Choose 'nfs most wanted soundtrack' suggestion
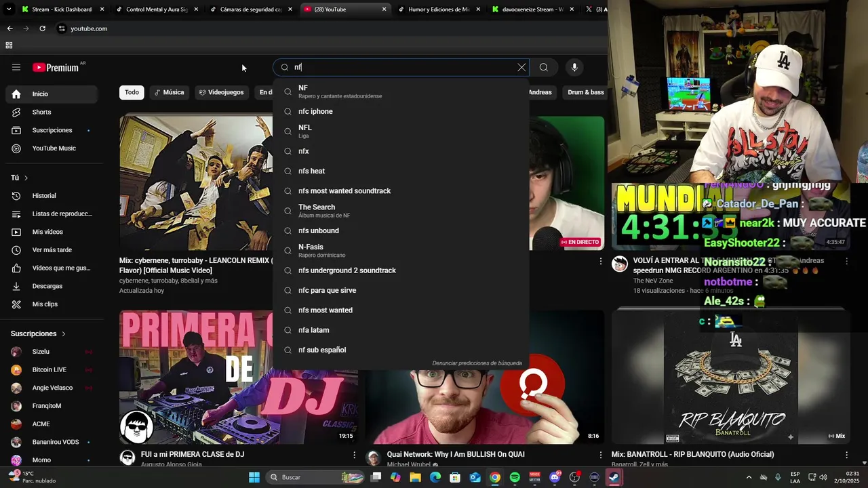Image resolution: width=868 pixels, height=488 pixels. [x=401, y=191]
